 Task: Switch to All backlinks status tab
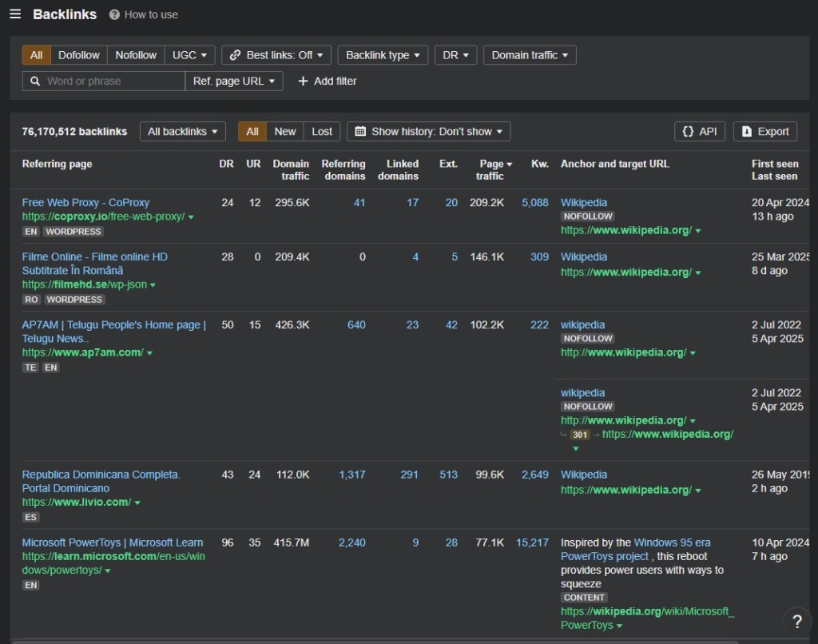(252, 132)
